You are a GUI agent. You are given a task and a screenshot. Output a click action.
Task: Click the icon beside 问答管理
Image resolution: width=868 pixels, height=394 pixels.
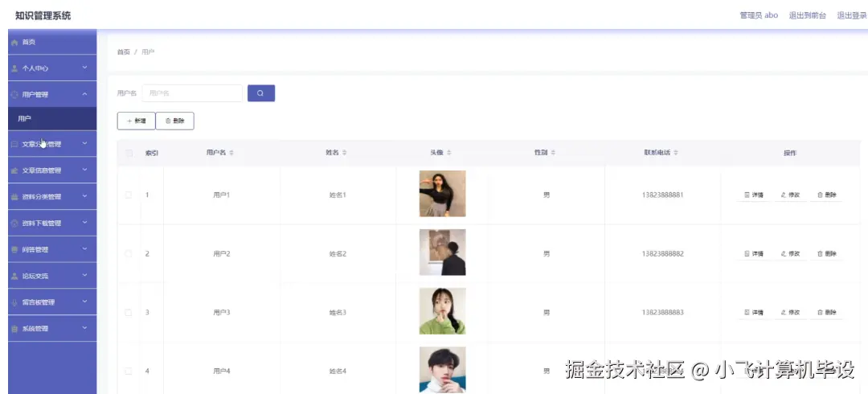[x=15, y=249]
